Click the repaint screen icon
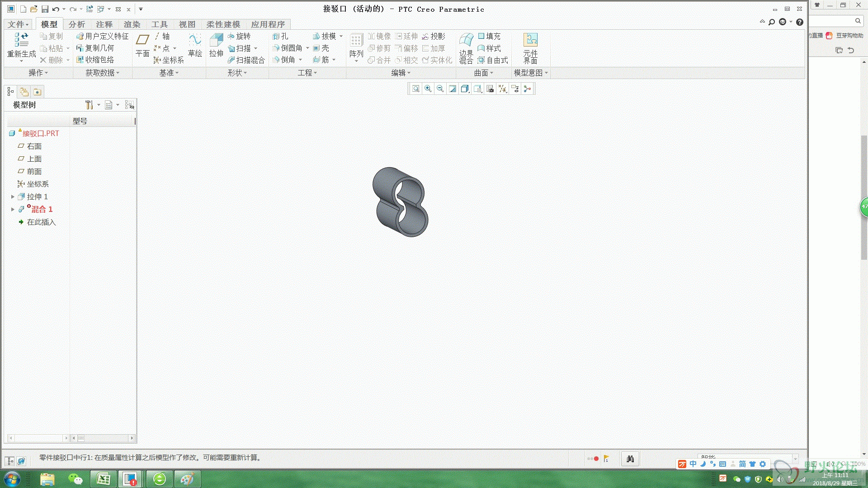 pyautogui.click(x=453, y=89)
